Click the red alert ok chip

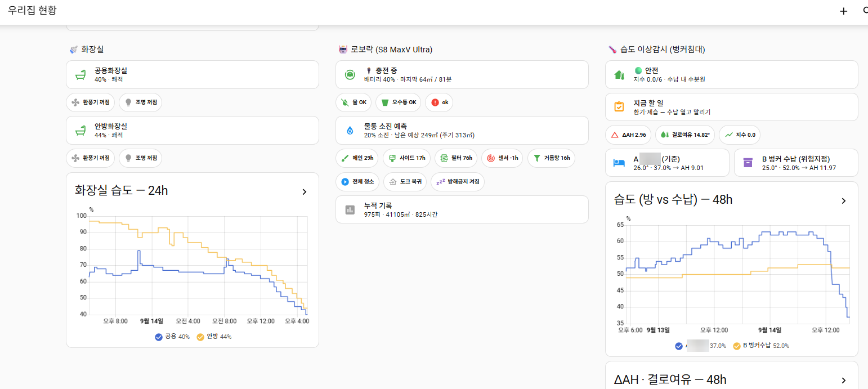[439, 102]
